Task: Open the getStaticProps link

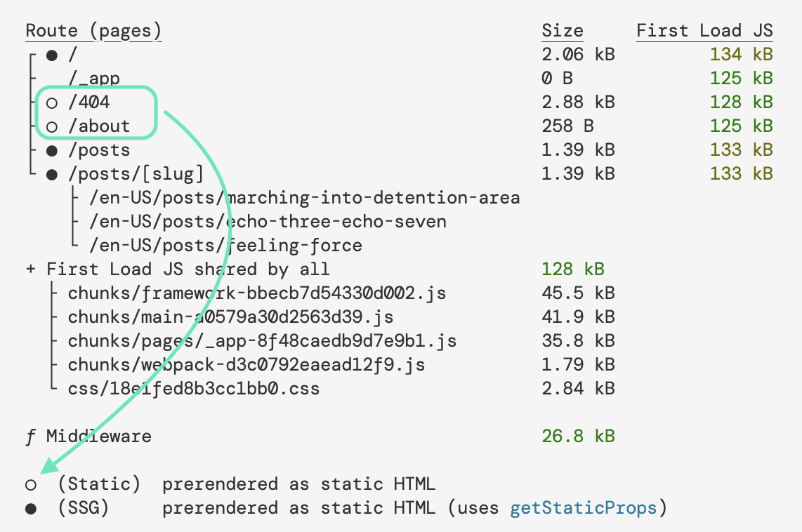Action: pyautogui.click(x=583, y=508)
